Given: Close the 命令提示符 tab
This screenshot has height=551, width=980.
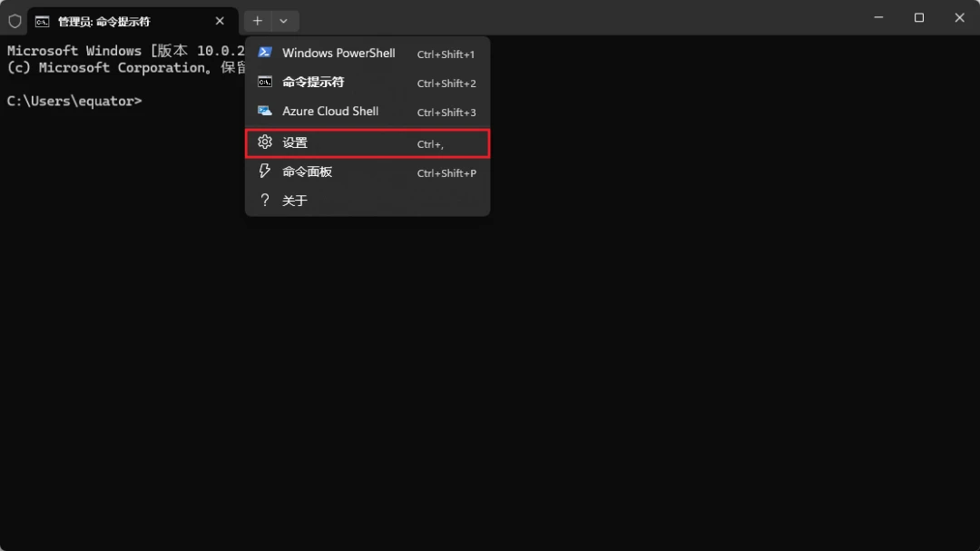Looking at the screenshot, I should (x=220, y=21).
